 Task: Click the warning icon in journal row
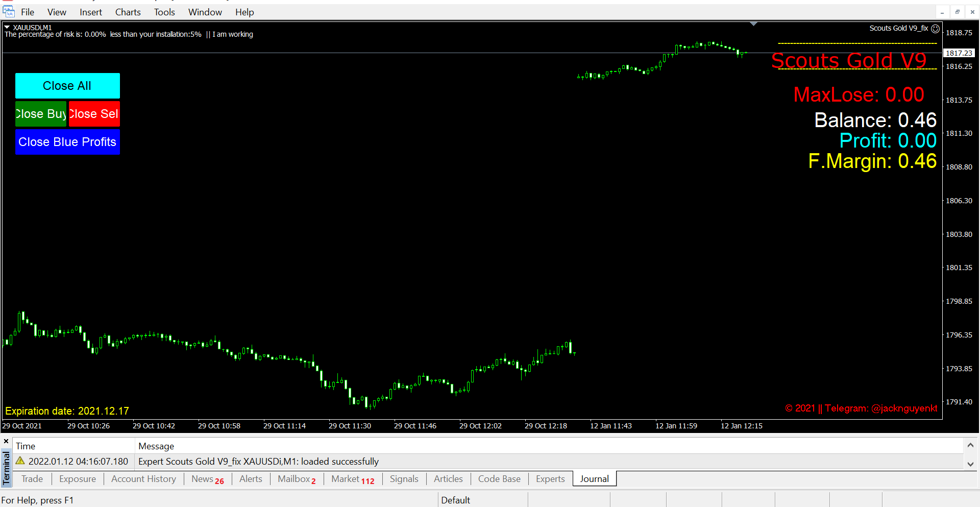point(20,461)
